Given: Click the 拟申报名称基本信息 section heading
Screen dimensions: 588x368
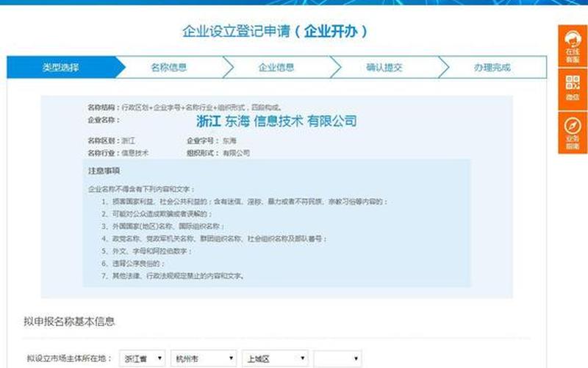Looking at the screenshot, I should pos(69,322).
